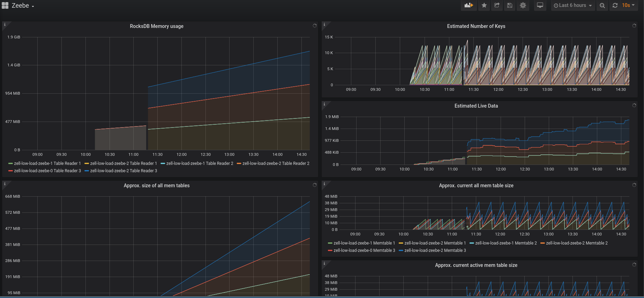Open the 10s refresh interval dropdown
The height and width of the screenshot is (298, 644).
[x=628, y=5]
